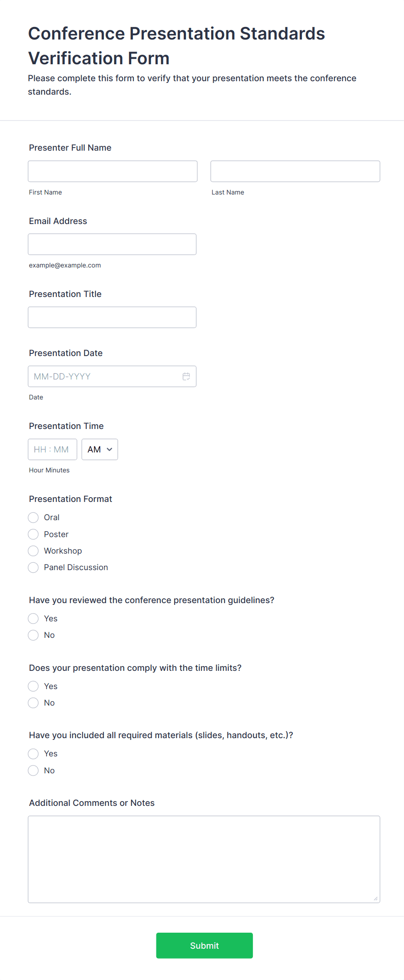Viewport: 404px width, 980px height.
Task: Select the Panel Discussion format option
Action: click(33, 567)
